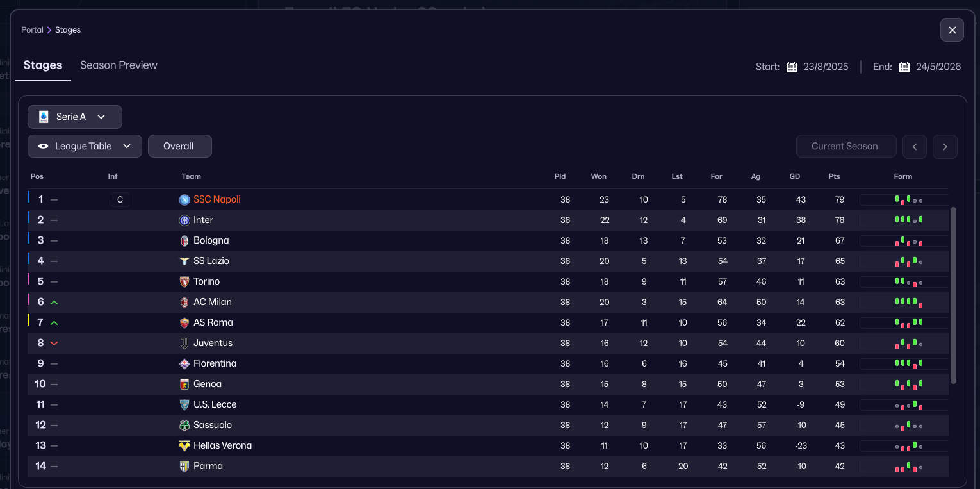Open the Serie A competition dropdown
The width and height of the screenshot is (980, 489).
(74, 117)
